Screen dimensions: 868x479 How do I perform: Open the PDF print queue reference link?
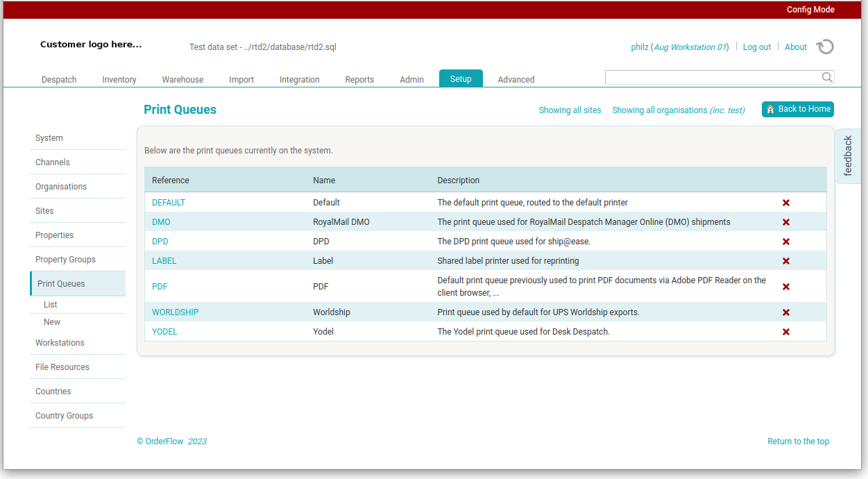[x=159, y=286]
